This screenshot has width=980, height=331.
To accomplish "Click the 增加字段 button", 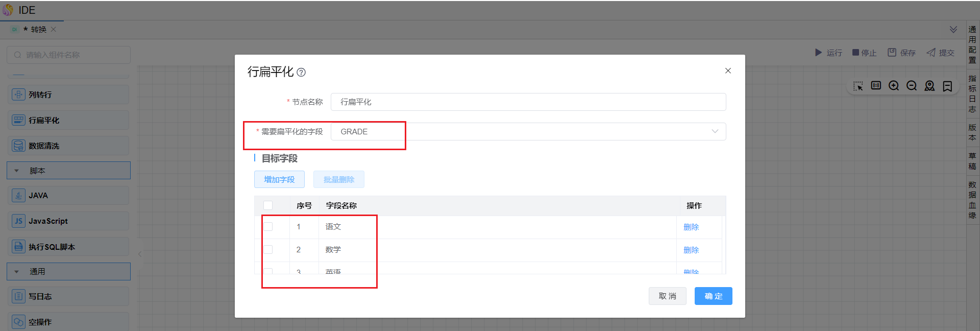I will coord(279,179).
